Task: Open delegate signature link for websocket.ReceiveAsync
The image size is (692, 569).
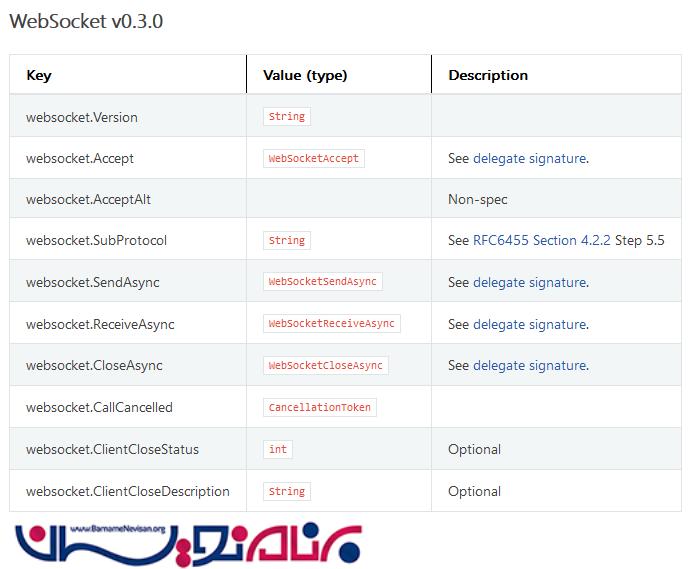Action: 529,324
